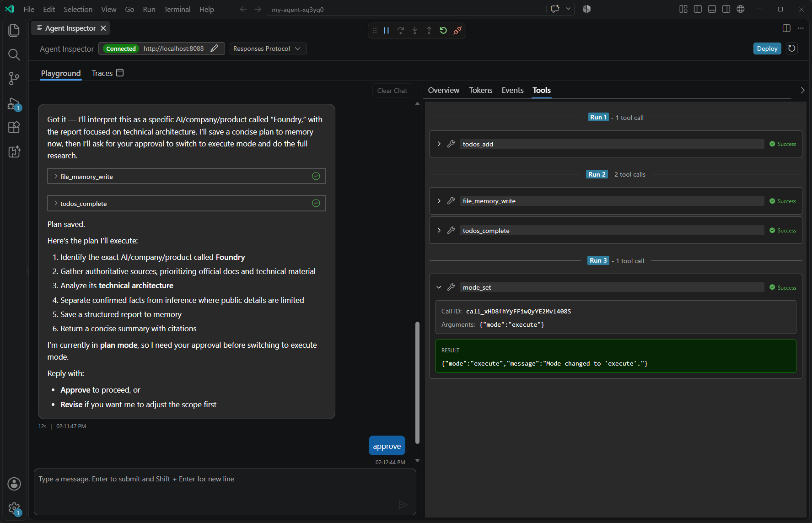Open the Search view in activity bar
Screen dimensions: 812x523
(14, 54)
